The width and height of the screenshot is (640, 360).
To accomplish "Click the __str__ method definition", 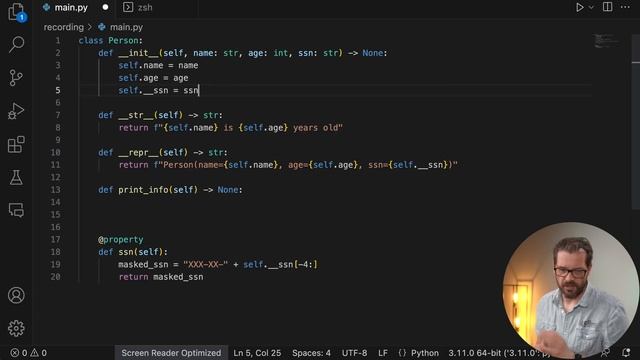I will (160, 115).
